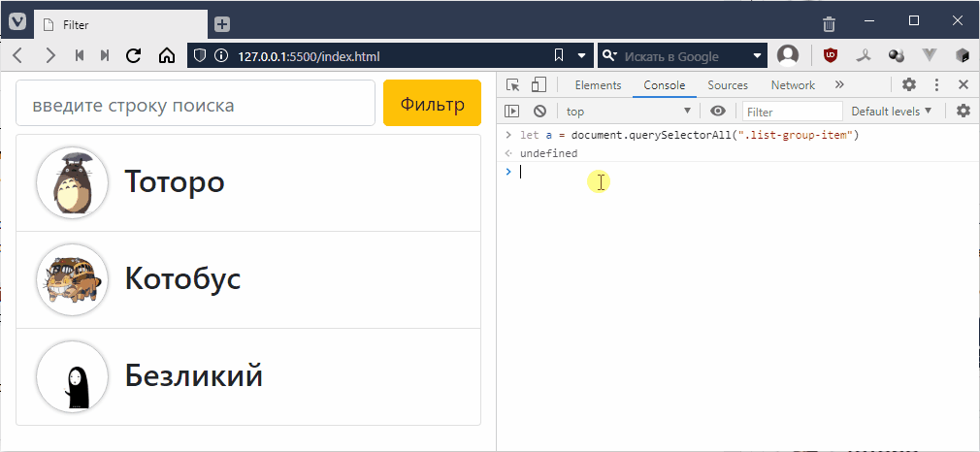Screen dimensions: 980x452
Task: Click the yellow Фильтр button
Action: pyautogui.click(x=432, y=104)
